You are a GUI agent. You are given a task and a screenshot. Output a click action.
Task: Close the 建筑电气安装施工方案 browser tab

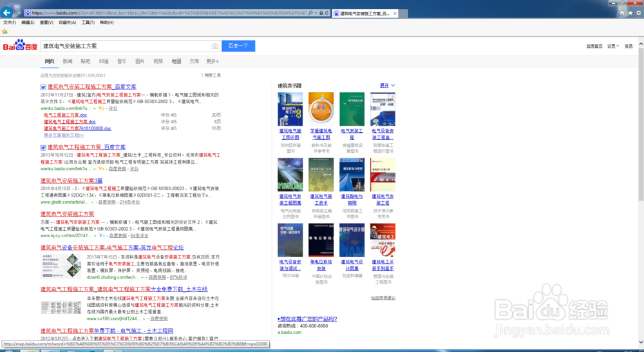pyautogui.click(x=395, y=14)
